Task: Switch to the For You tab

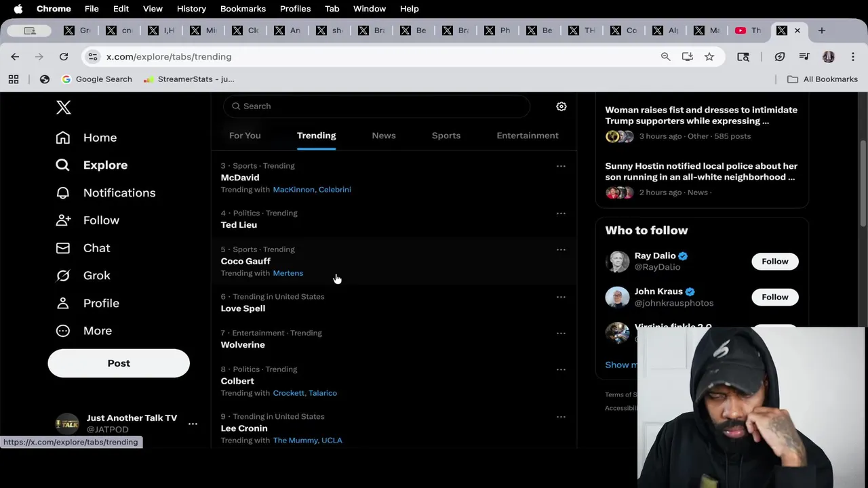Action: (245, 136)
